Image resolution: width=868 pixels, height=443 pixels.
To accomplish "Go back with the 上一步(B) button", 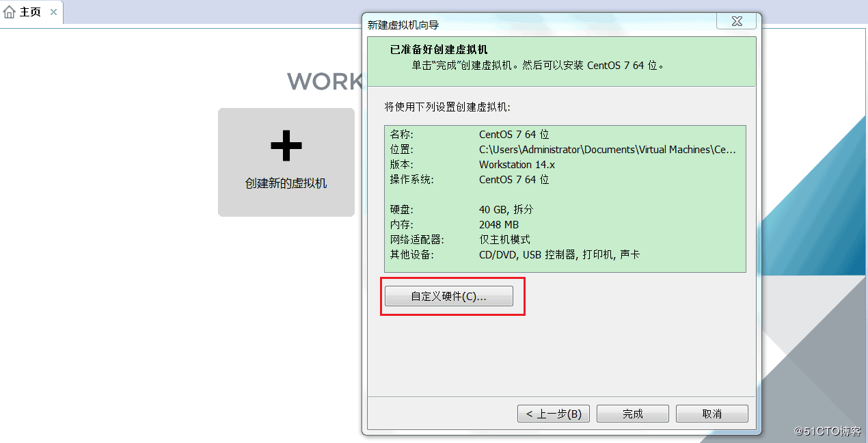I will point(554,414).
